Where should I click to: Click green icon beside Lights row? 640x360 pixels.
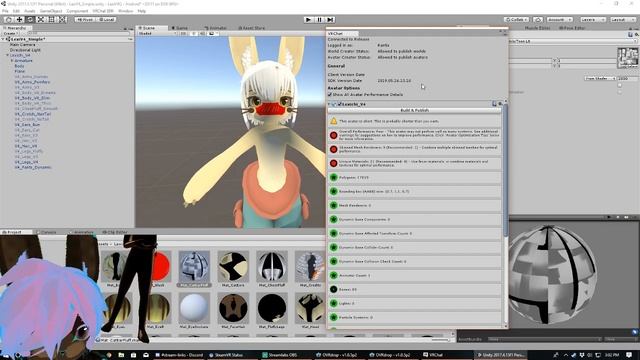pos(333,303)
